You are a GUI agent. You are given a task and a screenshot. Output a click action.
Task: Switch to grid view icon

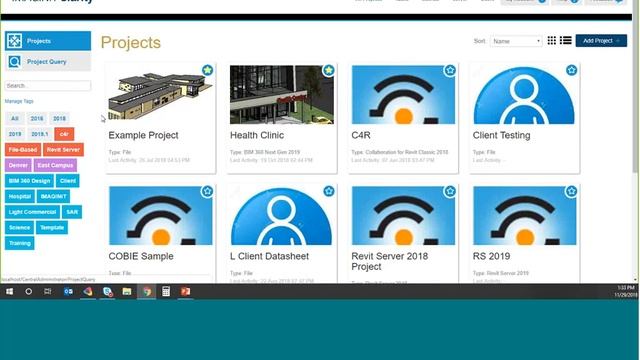(551, 40)
